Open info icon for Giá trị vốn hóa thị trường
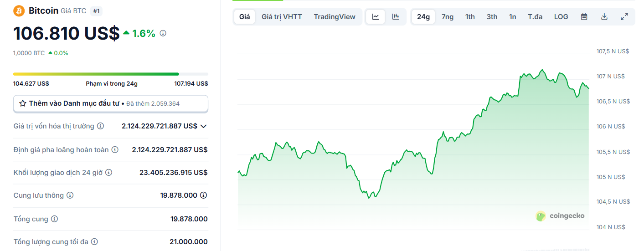The image size is (644, 251). [x=101, y=126]
